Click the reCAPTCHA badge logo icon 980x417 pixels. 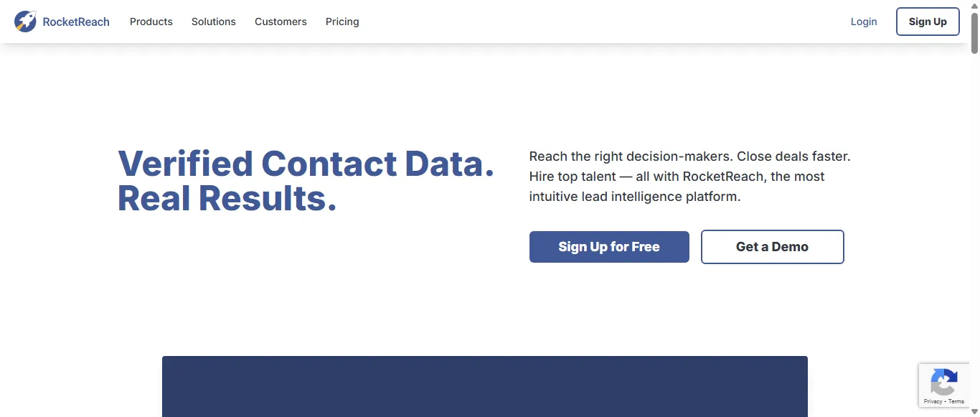pos(943,382)
